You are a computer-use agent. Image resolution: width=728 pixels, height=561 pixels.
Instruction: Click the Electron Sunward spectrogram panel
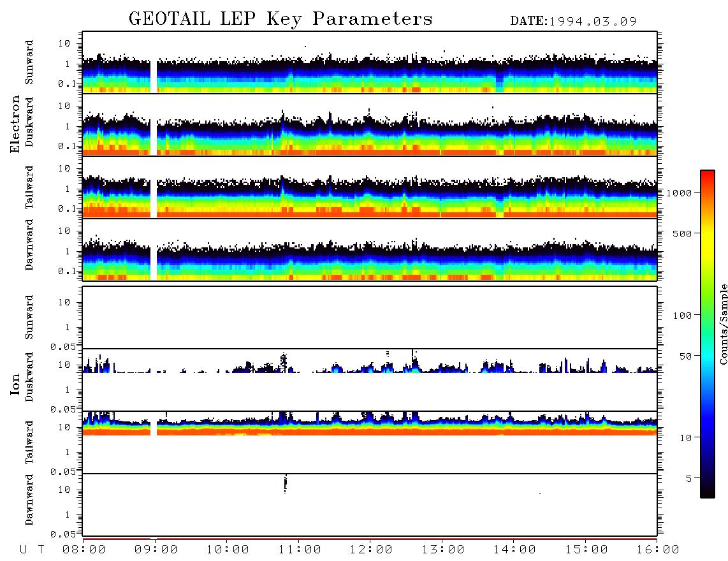pyautogui.click(x=370, y=62)
